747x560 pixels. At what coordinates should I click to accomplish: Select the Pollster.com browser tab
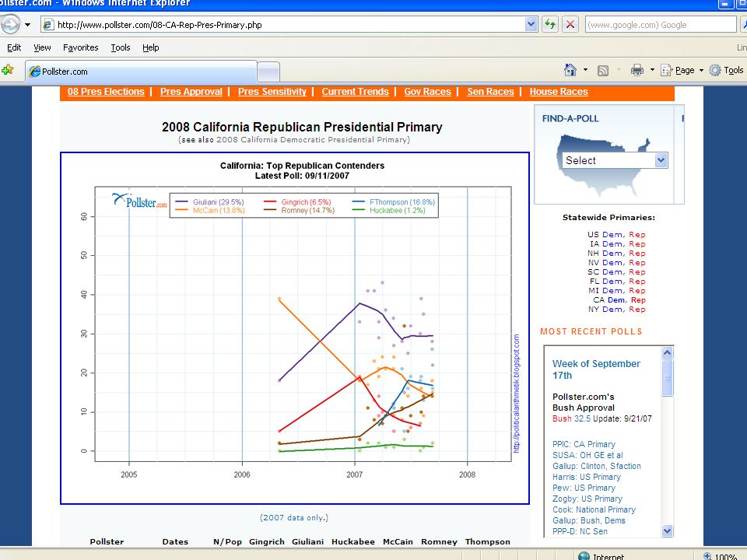click(141, 72)
